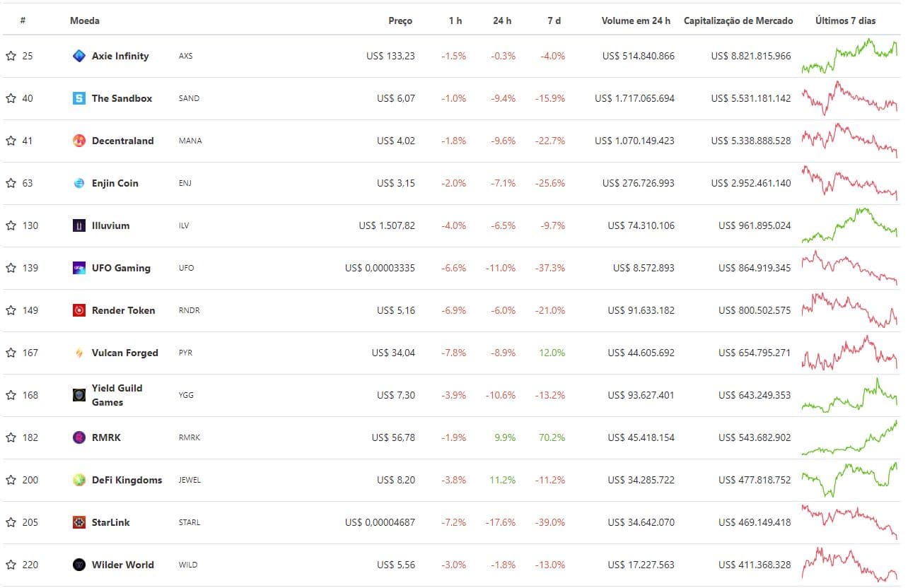
Task: Open the Illuvium coin page
Action: 111,225
